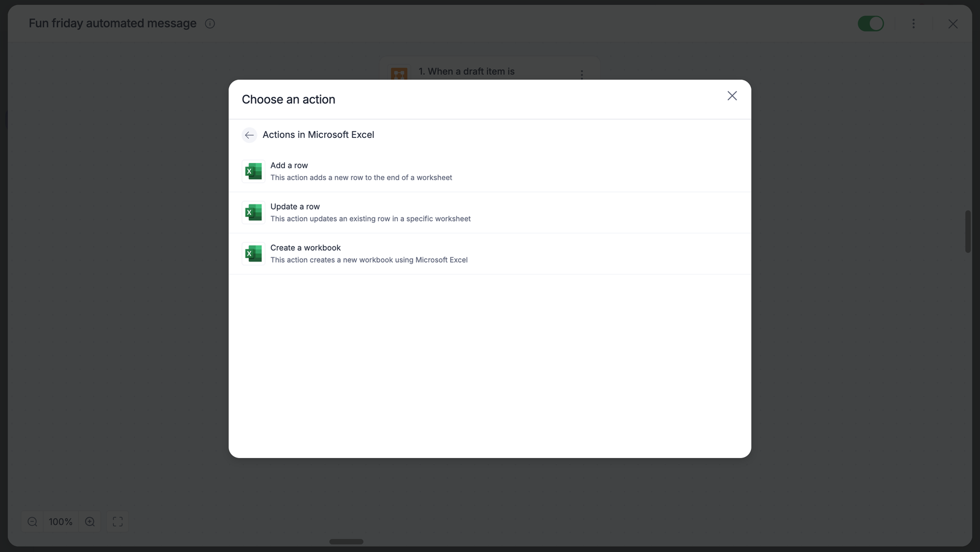
Task: Zoom out the workflow canvas
Action: tap(32, 522)
